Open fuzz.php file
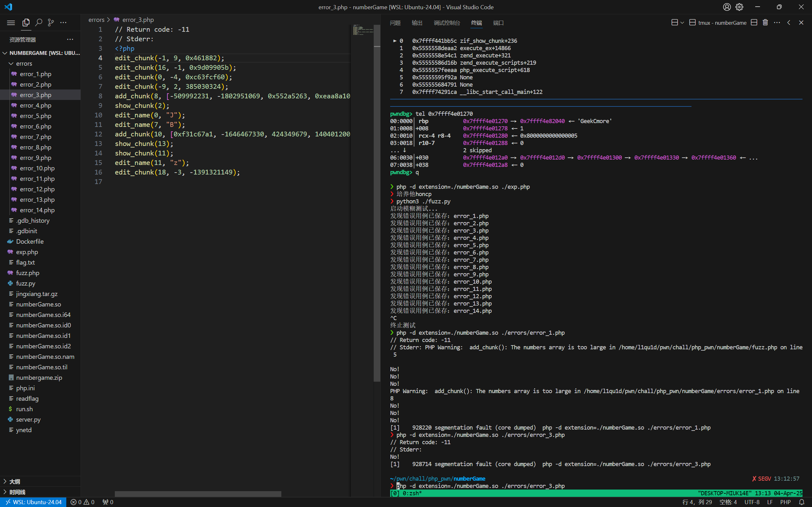The image size is (812, 507). (40, 273)
